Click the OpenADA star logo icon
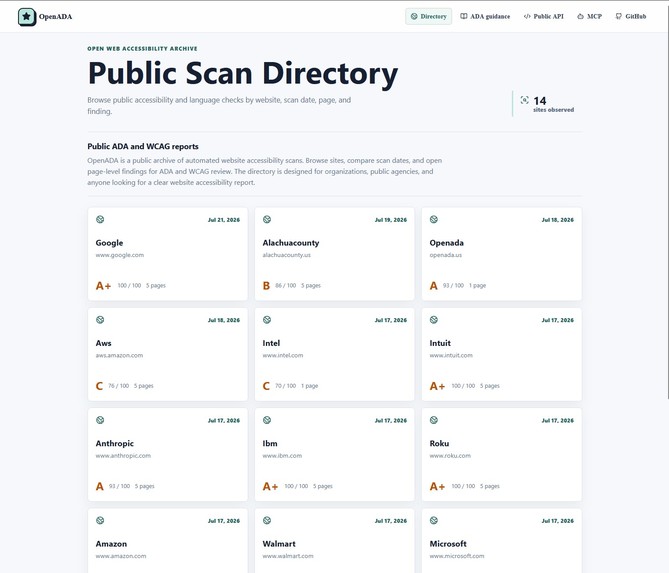669x573 pixels. [x=26, y=17]
